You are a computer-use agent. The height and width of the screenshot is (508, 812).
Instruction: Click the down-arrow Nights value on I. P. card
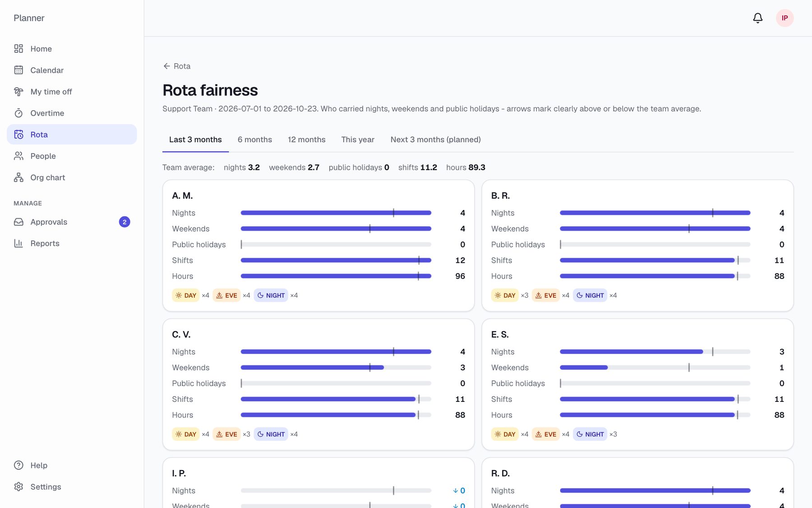(x=459, y=490)
